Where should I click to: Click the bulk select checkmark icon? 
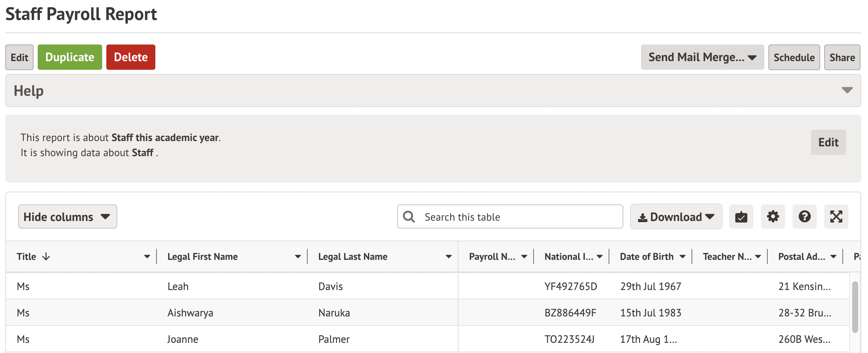coord(741,217)
